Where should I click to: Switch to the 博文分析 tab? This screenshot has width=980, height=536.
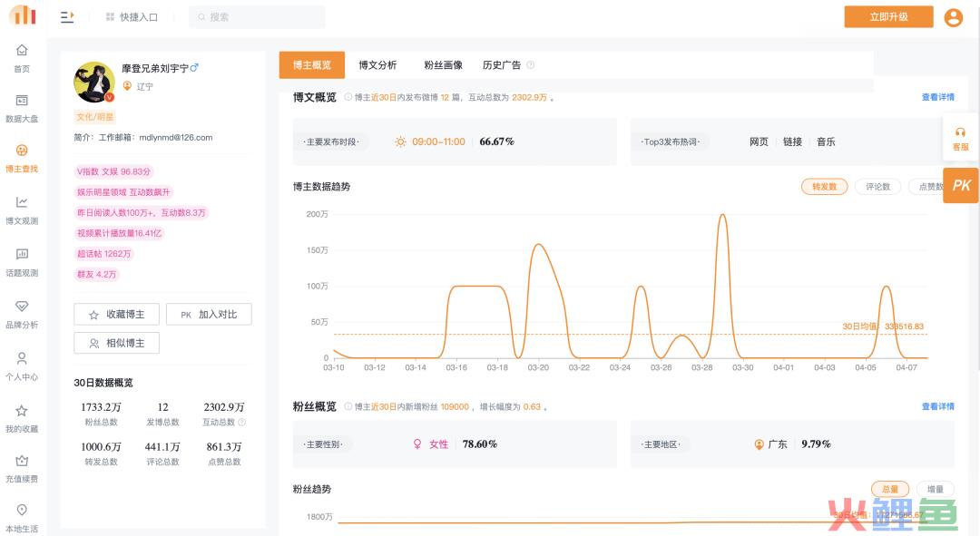click(x=377, y=65)
